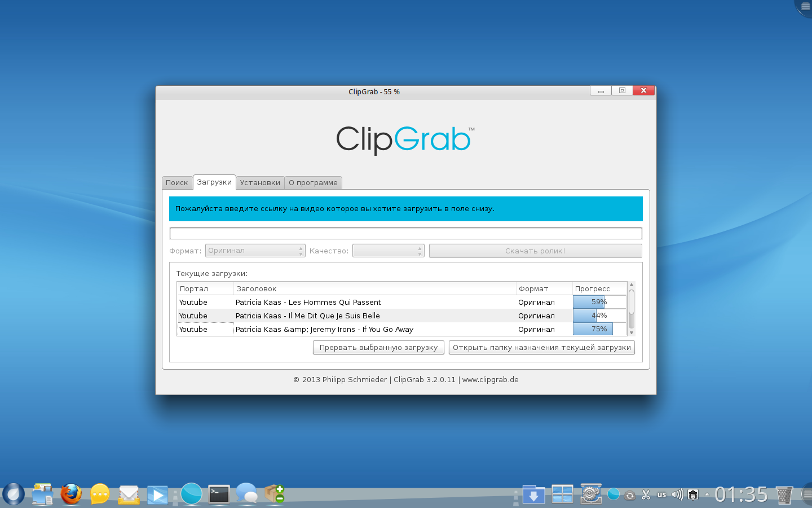
Task: Open the Установки tab
Action: tap(260, 183)
